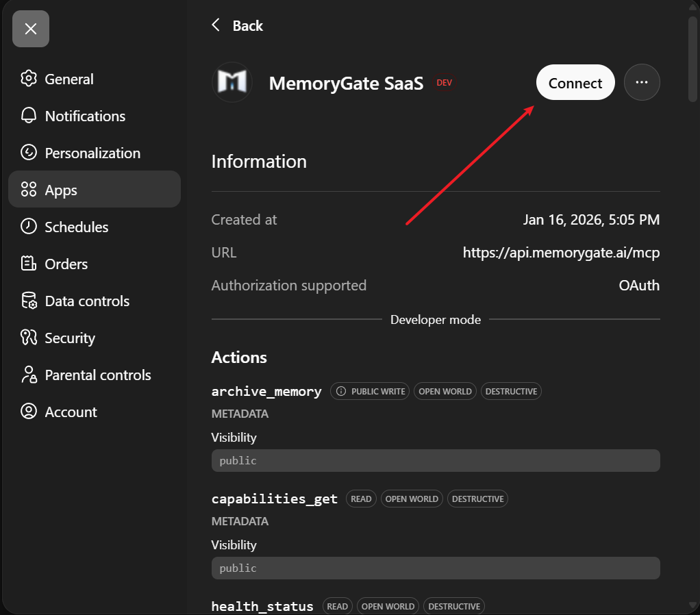Open the Security icon in sidebar
Viewport: 700px width, 615px height.
pos(28,338)
